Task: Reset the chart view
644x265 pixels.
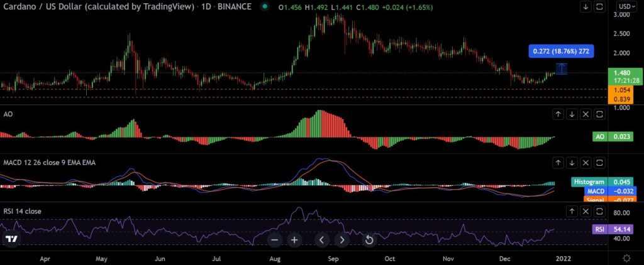Action: coord(369,240)
